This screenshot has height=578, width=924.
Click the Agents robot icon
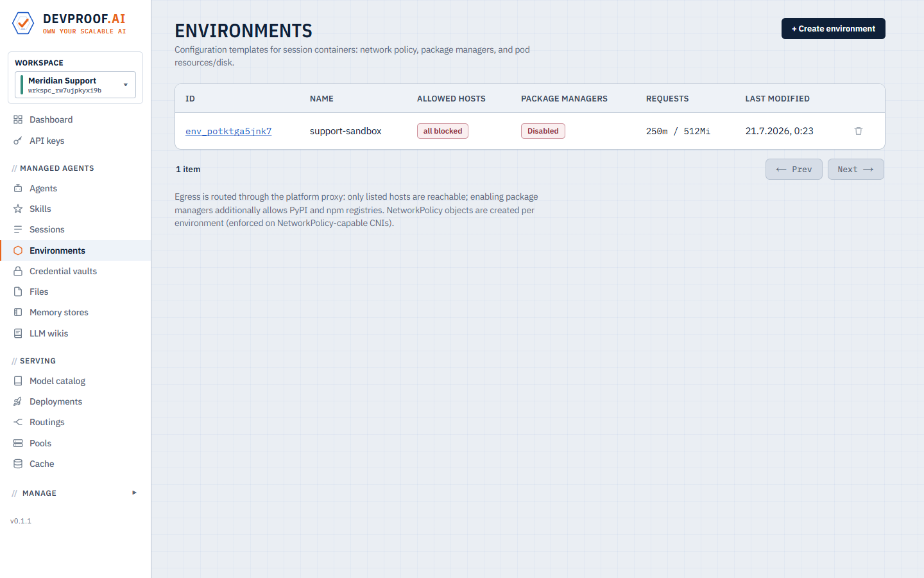click(x=18, y=188)
